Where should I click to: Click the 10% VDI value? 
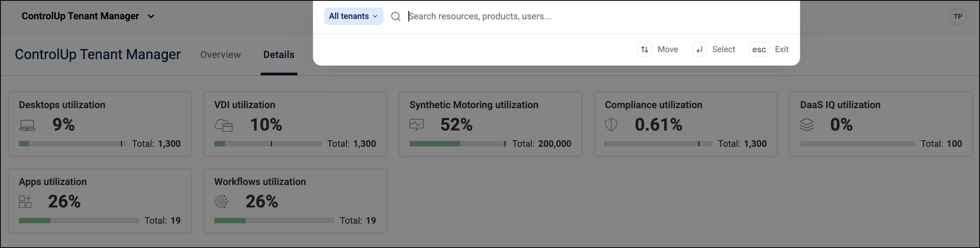(266, 125)
